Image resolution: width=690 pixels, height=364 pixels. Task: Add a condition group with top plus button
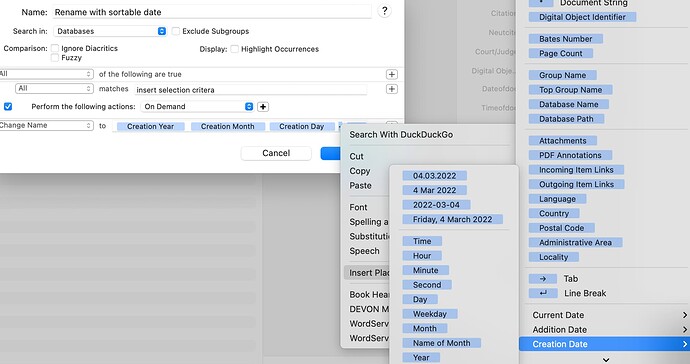(x=392, y=74)
